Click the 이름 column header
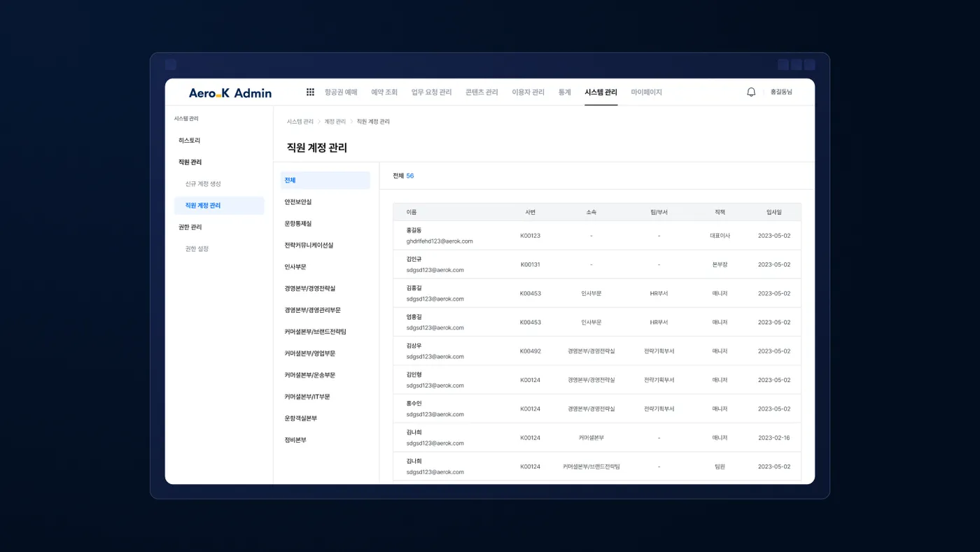 [412, 212]
